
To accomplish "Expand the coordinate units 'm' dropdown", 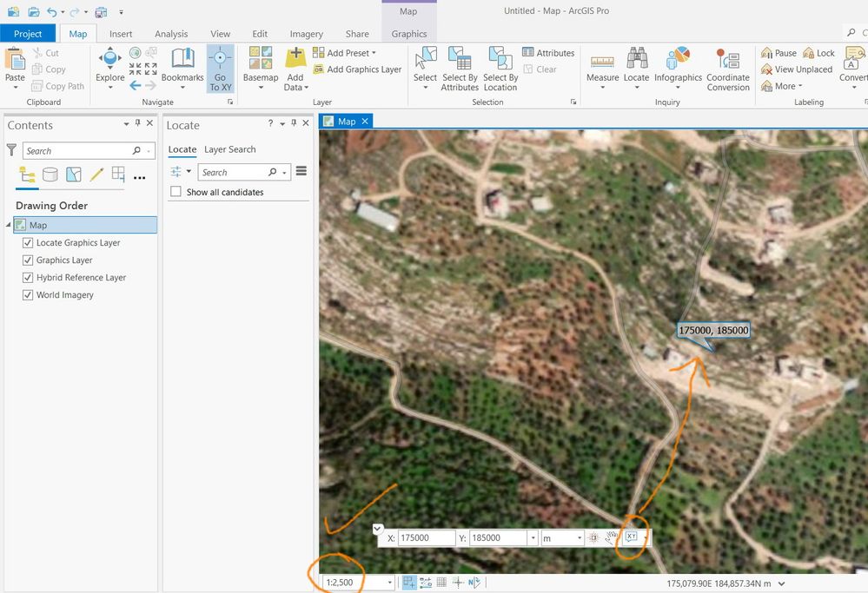I will point(579,538).
